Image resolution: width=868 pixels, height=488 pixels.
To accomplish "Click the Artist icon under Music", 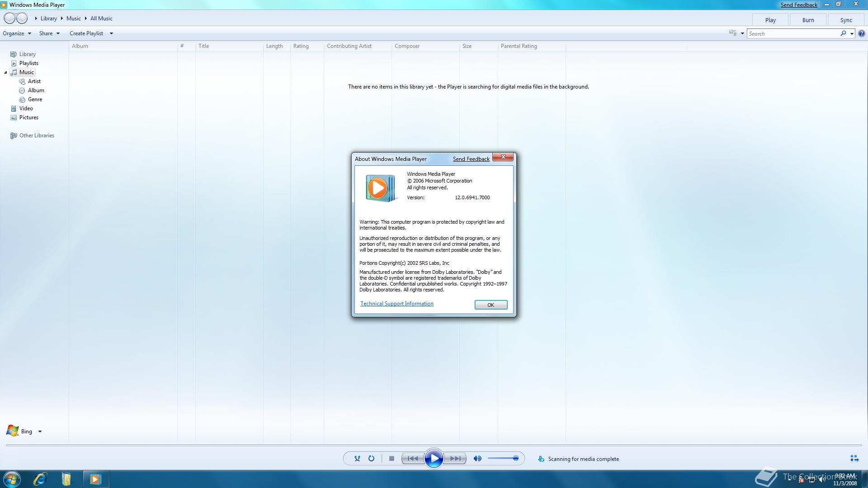I will pos(22,81).
